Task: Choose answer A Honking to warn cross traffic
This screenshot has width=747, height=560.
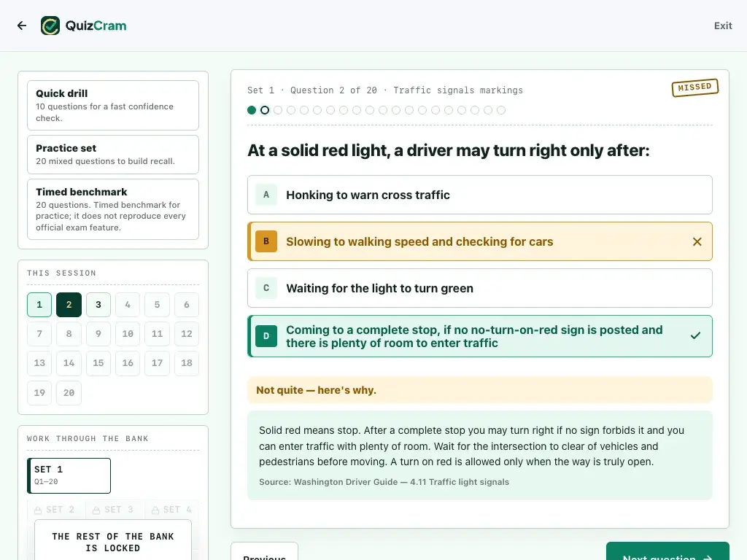Action: (x=480, y=195)
